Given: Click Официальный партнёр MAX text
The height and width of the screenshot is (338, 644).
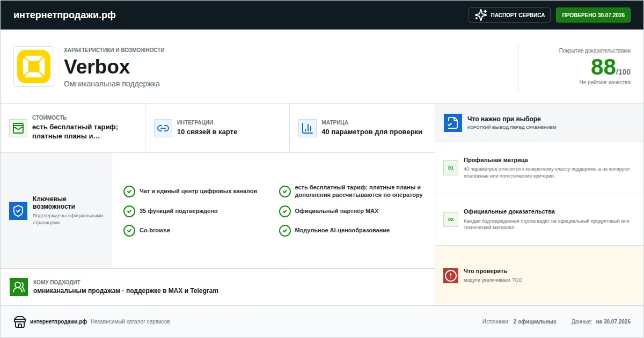Looking at the screenshot, I should pos(336,211).
